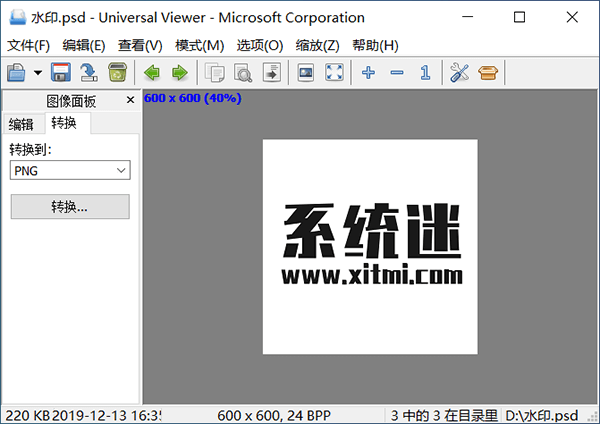Click the Copy toolbar icon
Screen dimensions: 600x424
tap(215, 72)
